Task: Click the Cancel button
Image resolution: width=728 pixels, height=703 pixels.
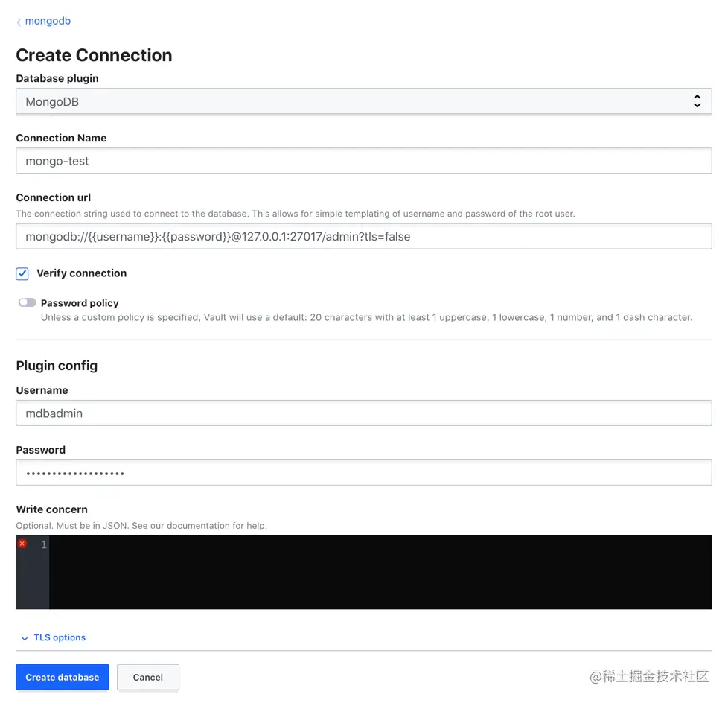Action: [147, 677]
